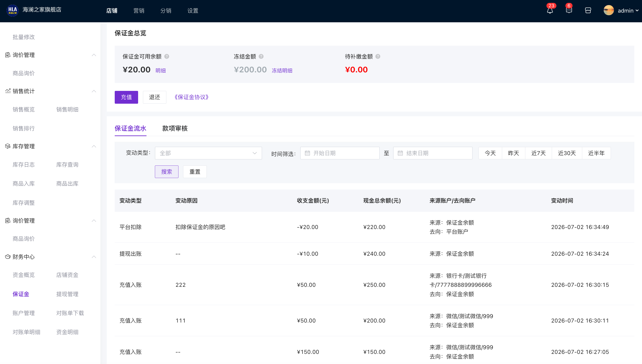Collapse the 财务中心 sidebar section
Image resolution: width=642 pixels, height=364 pixels.
pyautogui.click(x=94, y=257)
